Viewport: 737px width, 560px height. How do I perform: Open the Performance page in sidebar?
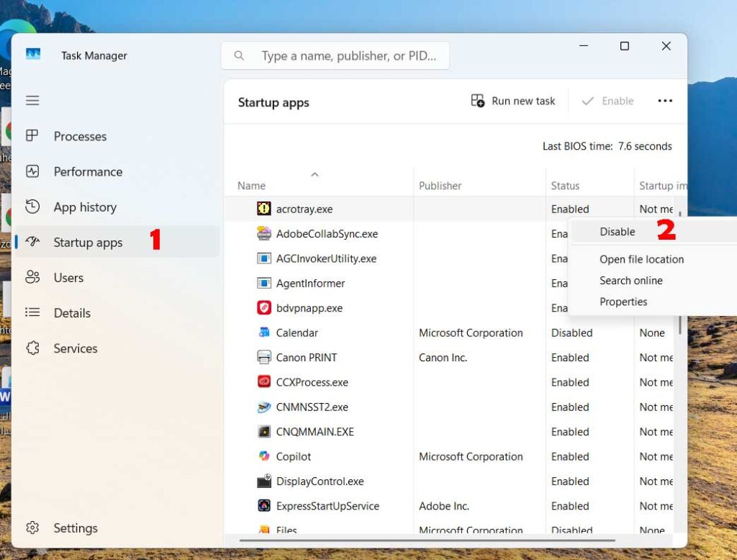point(88,172)
